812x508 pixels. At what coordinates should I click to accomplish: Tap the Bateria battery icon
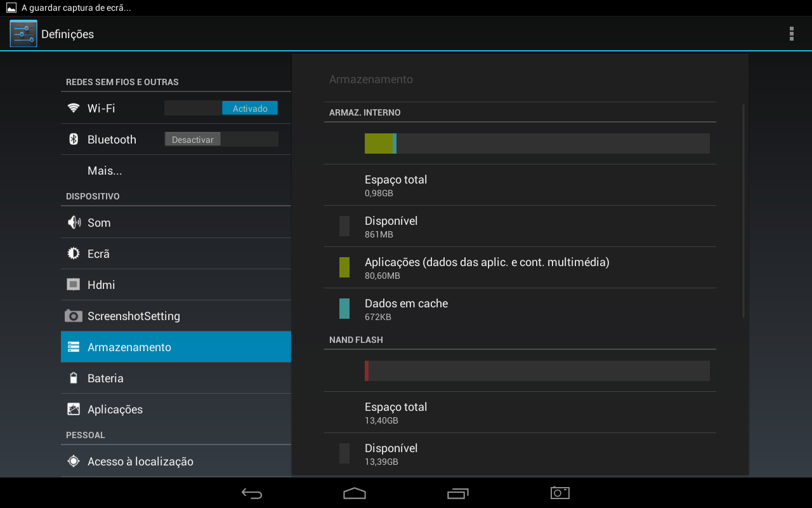74,378
